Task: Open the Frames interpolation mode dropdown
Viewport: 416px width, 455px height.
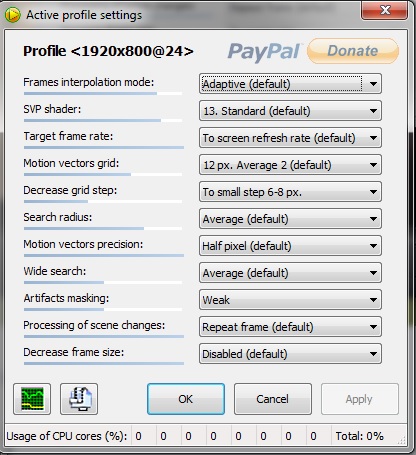Action: [x=290, y=84]
